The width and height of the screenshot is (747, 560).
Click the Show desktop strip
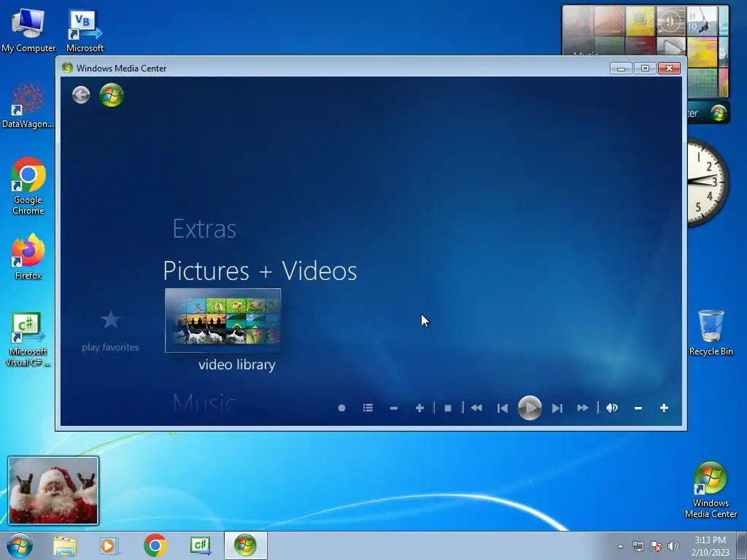tap(742, 545)
